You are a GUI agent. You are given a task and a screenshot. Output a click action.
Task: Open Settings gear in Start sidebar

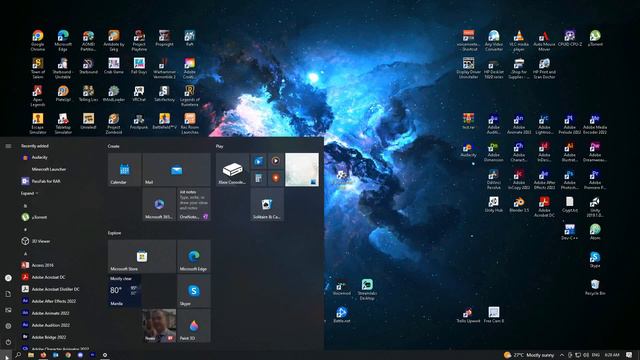8,326
